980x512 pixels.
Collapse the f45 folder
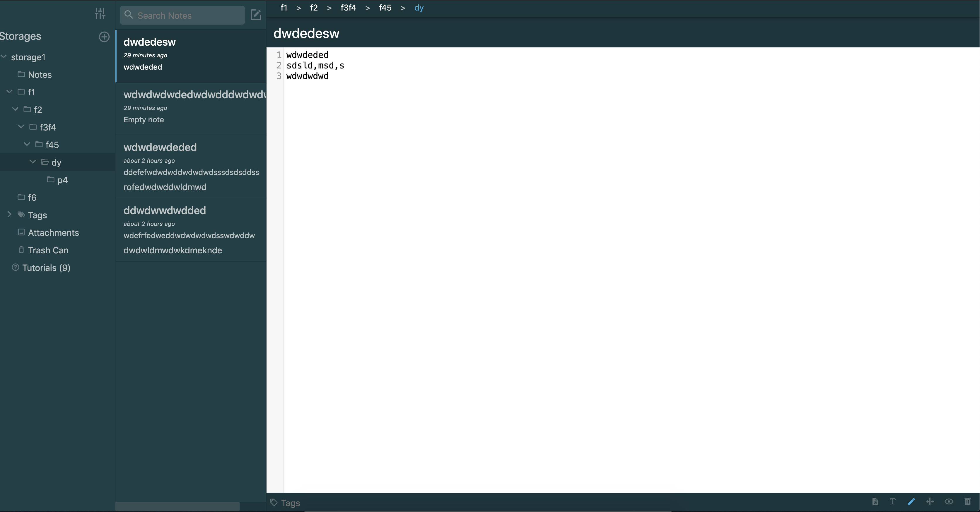point(27,145)
